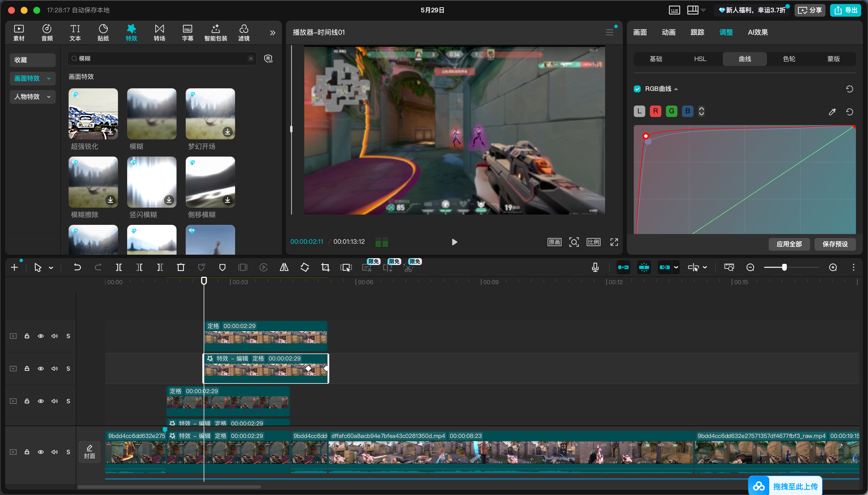868x495 pixels.
Task: Open the 智能包装 panel
Action: tap(216, 33)
